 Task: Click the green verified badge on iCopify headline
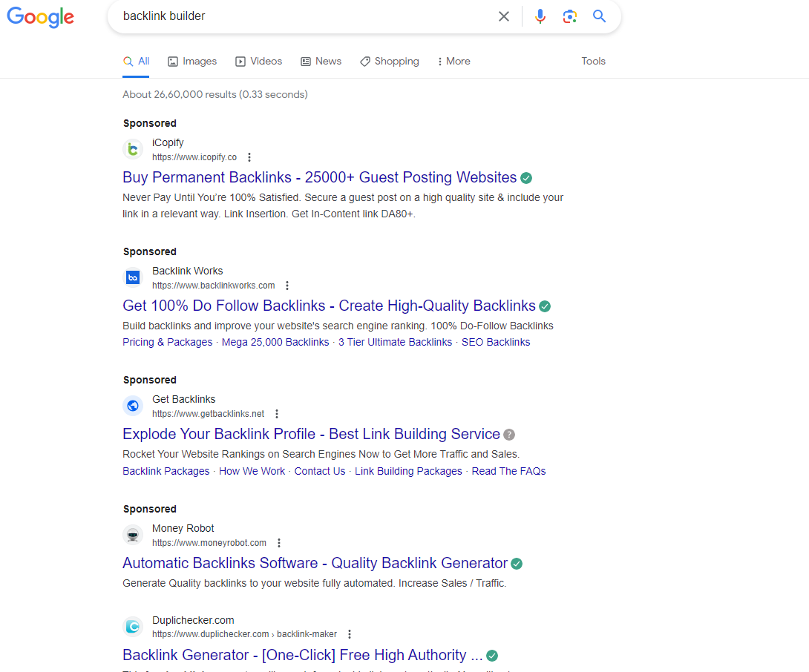pos(526,178)
